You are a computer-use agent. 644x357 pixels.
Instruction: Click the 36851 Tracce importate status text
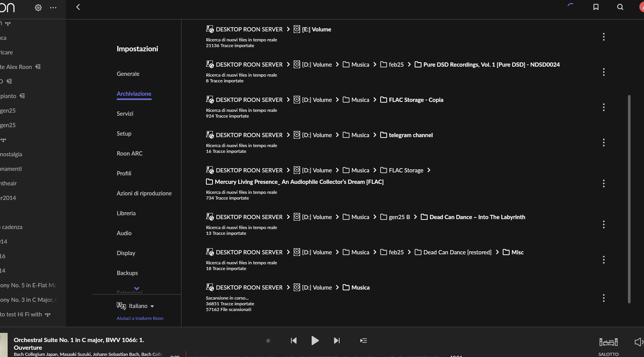point(230,304)
